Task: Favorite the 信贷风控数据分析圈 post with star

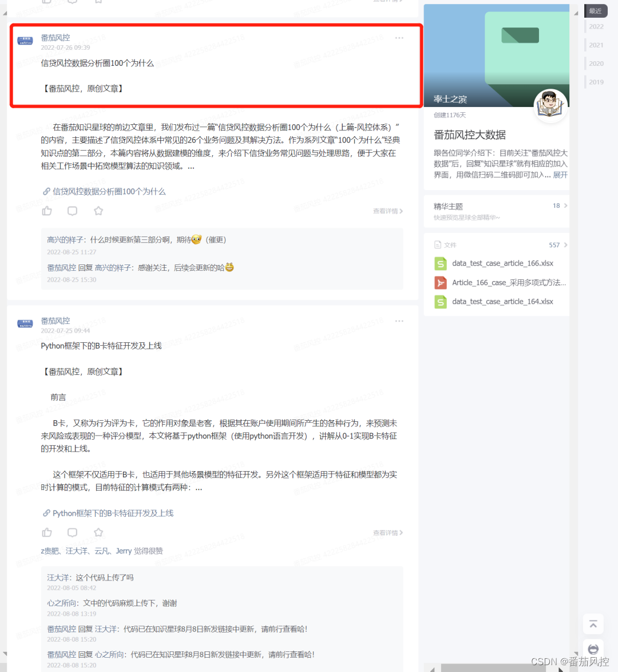Action: coord(98,211)
